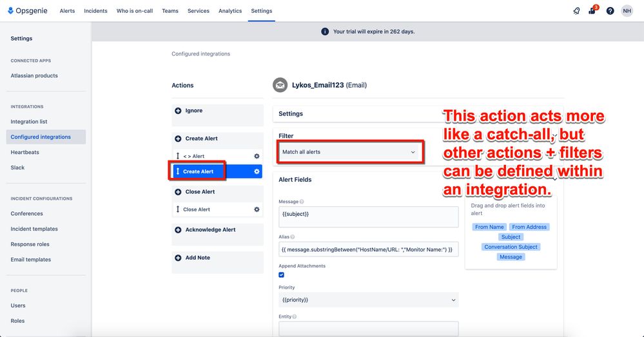Click the plus icon beside Close Alert
This screenshot has width=644, height=337.
[178, 192]
